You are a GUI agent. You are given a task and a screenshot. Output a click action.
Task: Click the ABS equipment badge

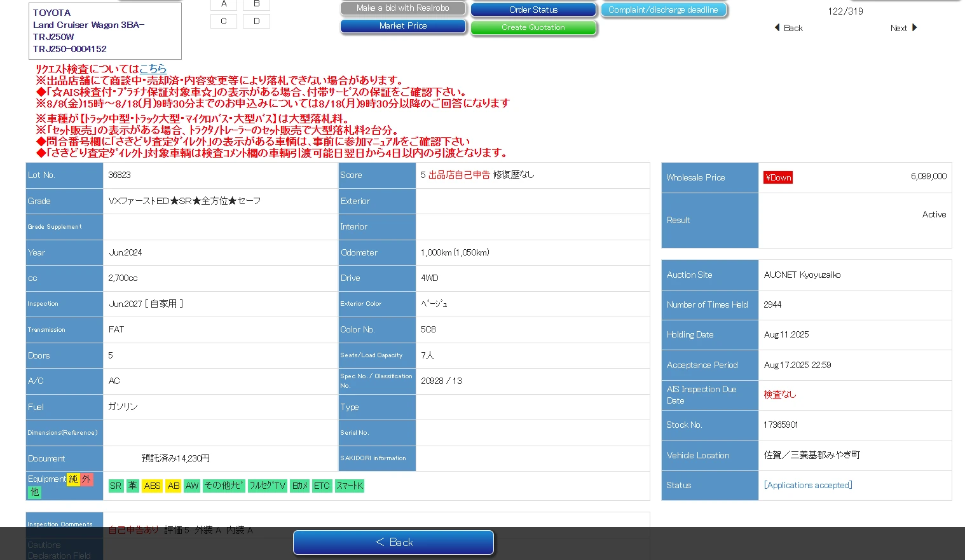coord(152,486)
